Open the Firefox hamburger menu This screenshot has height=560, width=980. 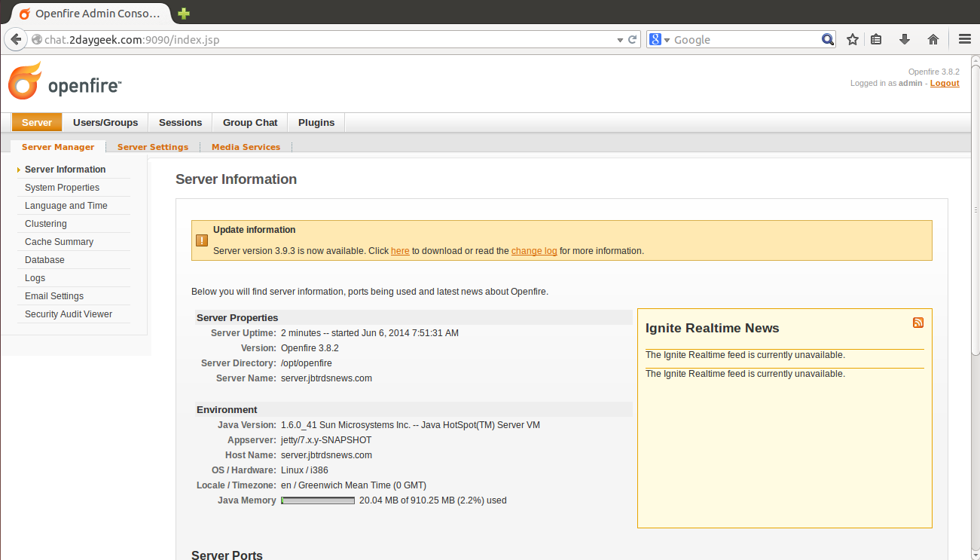(964, 40)
